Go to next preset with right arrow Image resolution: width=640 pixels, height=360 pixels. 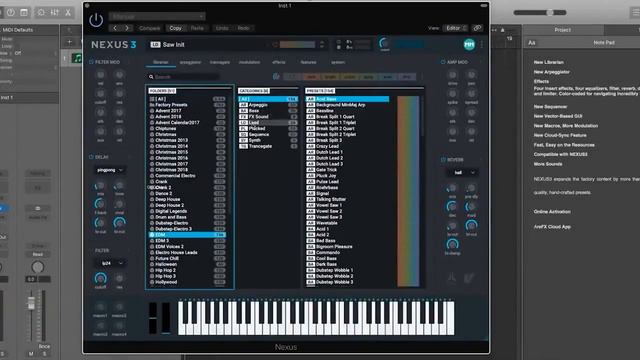(x=127, y=28)
